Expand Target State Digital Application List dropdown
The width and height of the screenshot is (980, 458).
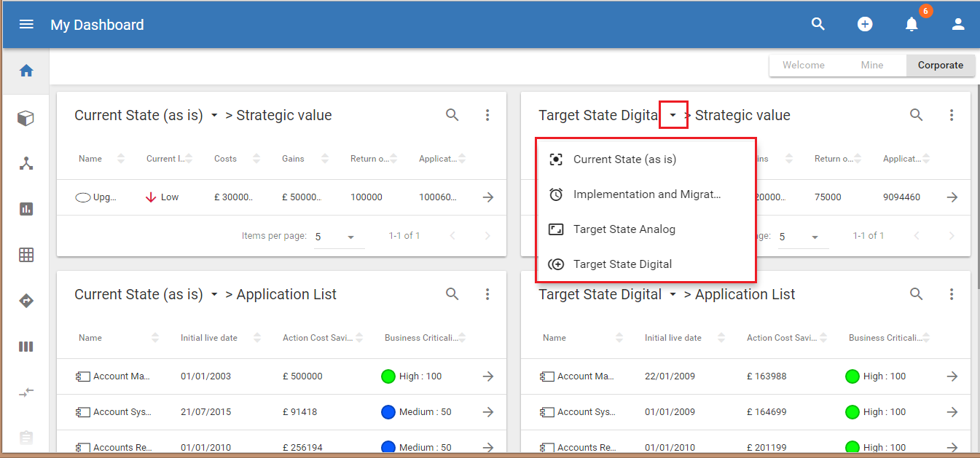(x=673, y=295)
